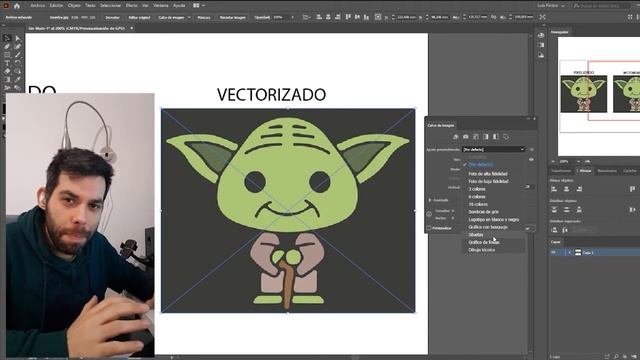Open the Ajuste preestablecido dropdown

click(x=493, y=149)
